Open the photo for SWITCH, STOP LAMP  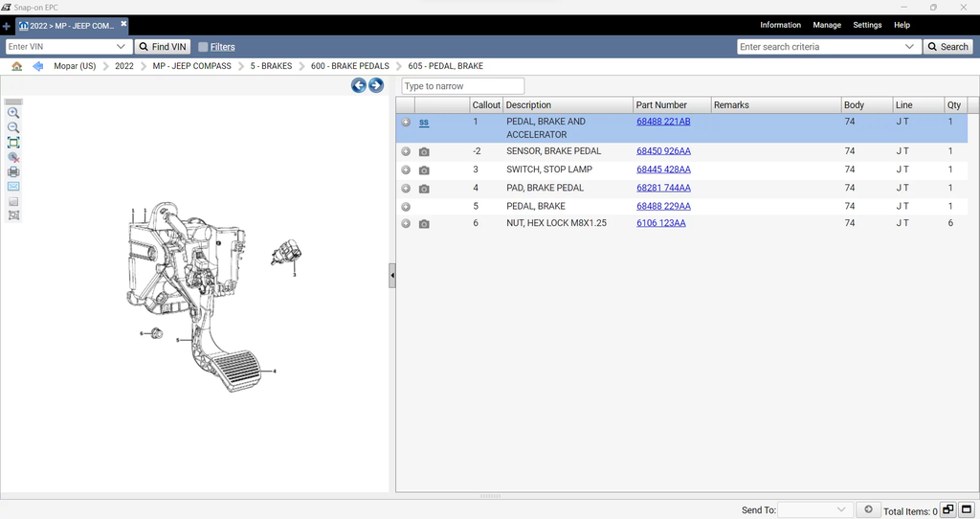coord(424,170)
